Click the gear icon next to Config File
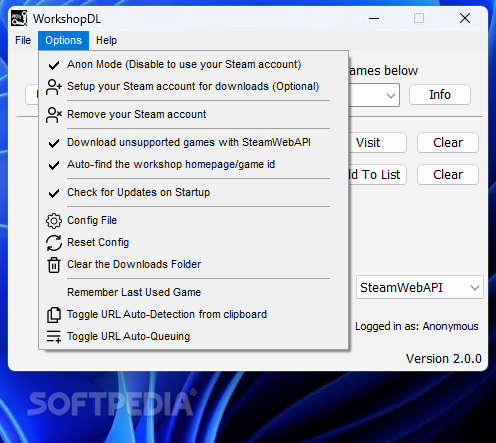The image size is (496, 443). (54, 221)
